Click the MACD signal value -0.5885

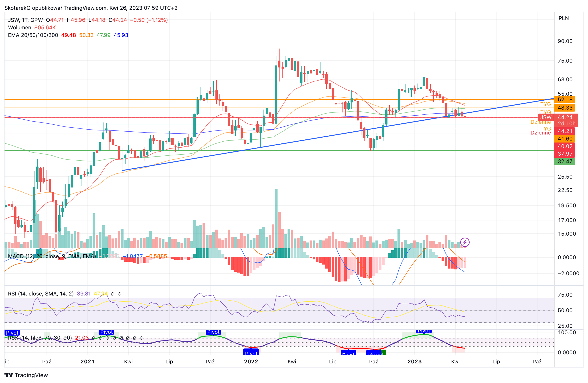pyautogui.click(x=156, y=256)
